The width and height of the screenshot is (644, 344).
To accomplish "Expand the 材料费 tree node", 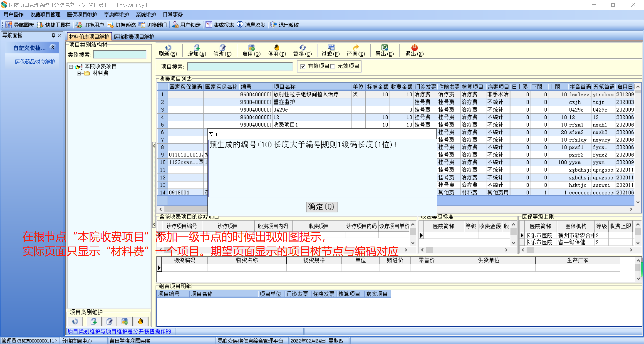I will pos(79,73).
